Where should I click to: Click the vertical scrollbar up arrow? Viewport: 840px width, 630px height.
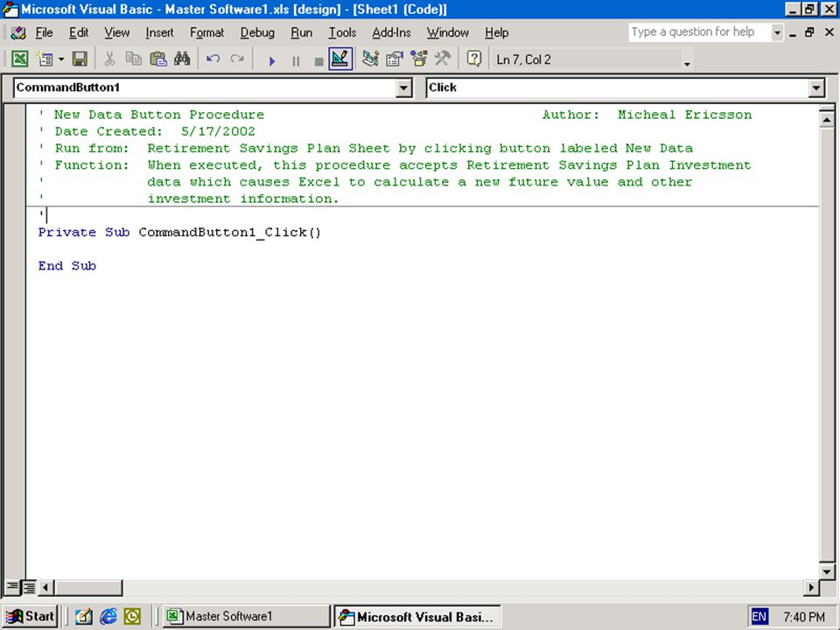click(x=827, y=120)
